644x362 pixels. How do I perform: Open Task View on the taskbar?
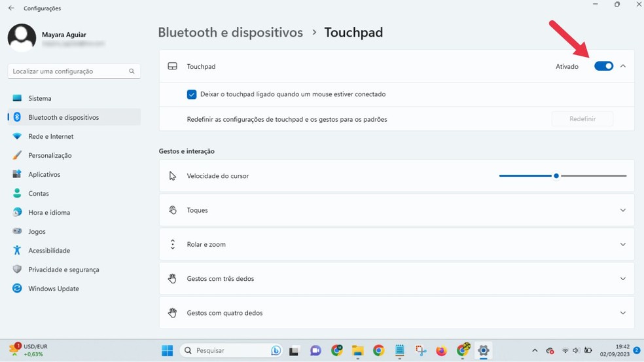point(294,351)
